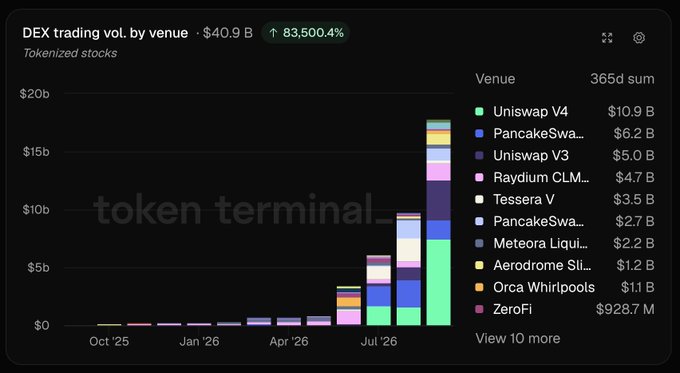Click the $1.2 B value
680x373 pixels.
636,265
